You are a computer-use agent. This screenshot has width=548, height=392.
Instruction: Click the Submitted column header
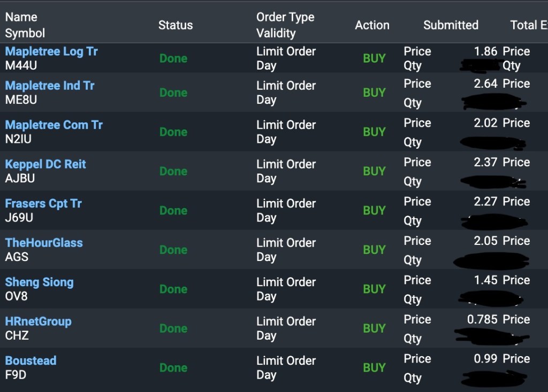pyautogui.click(x=451, y=25)
